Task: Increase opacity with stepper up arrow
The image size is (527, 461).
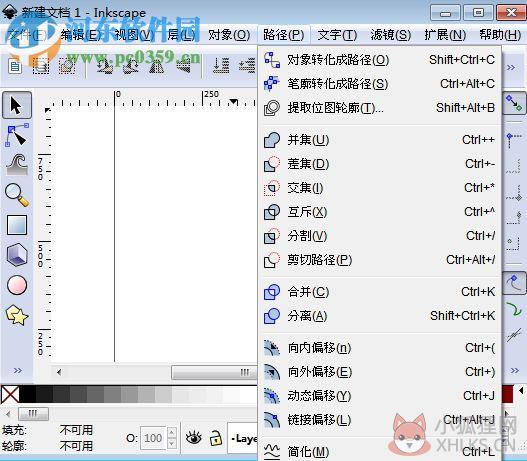Action: 172,432
